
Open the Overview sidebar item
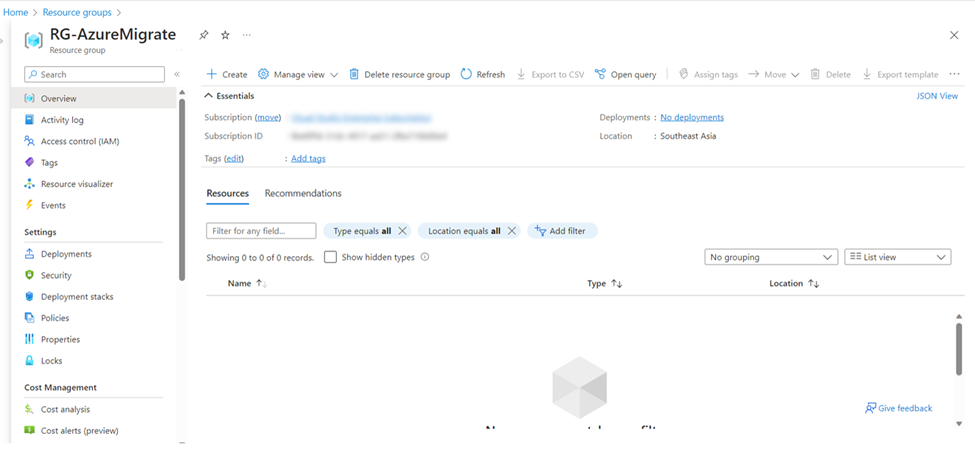click(94, 98)
